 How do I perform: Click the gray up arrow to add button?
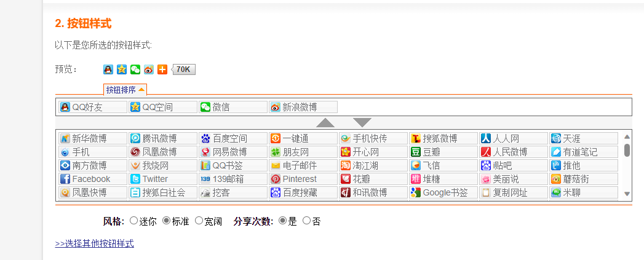(325, 122)
